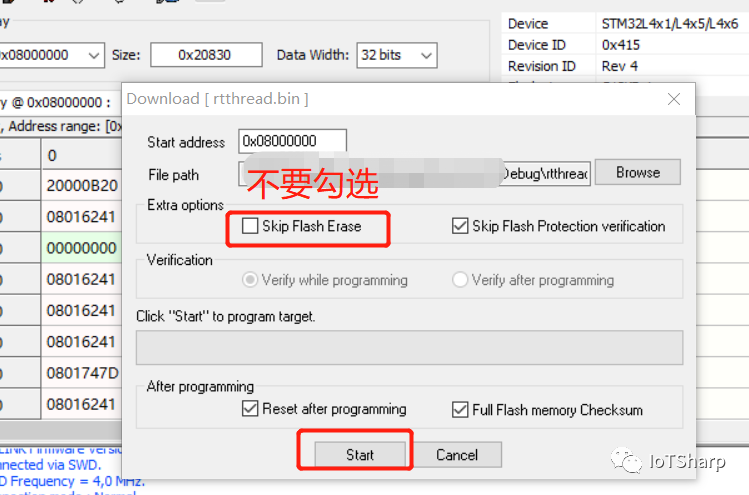Click Start to program the target
749x495 pixels.
(x=360, y=454)
